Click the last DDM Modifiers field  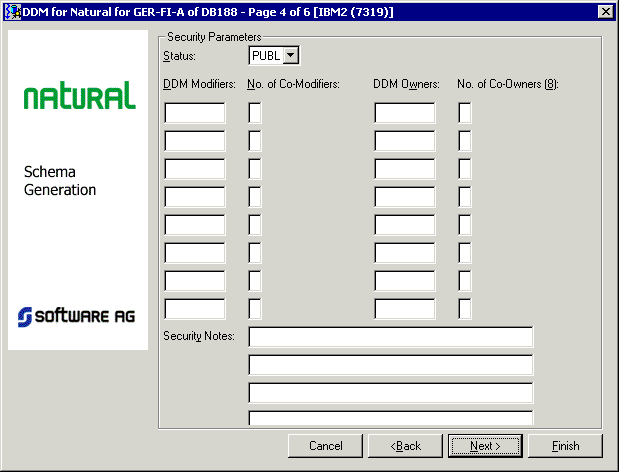(x=195, y=309)
